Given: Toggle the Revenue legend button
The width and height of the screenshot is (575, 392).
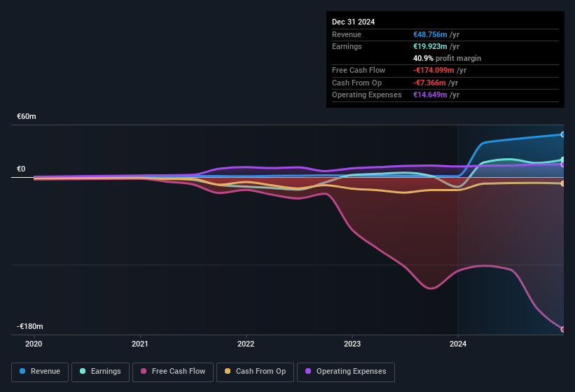Looking at the screenshot, I should [x=40, y=372].
